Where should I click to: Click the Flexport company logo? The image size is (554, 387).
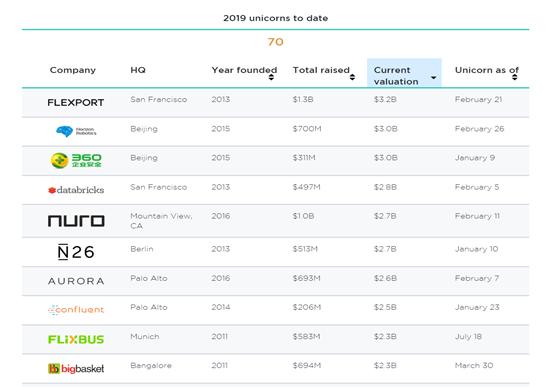click(76, 102)
